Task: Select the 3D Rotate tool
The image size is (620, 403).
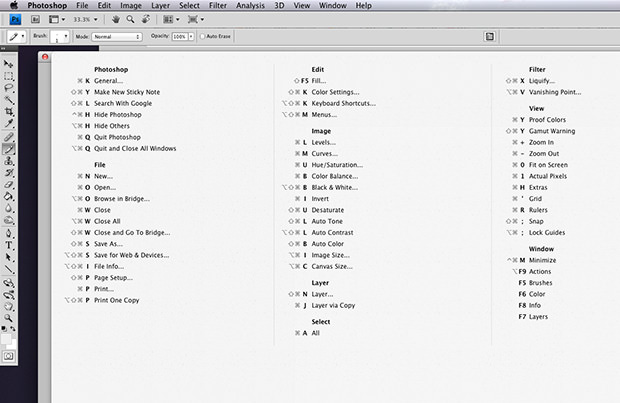Action: (8, 283)
